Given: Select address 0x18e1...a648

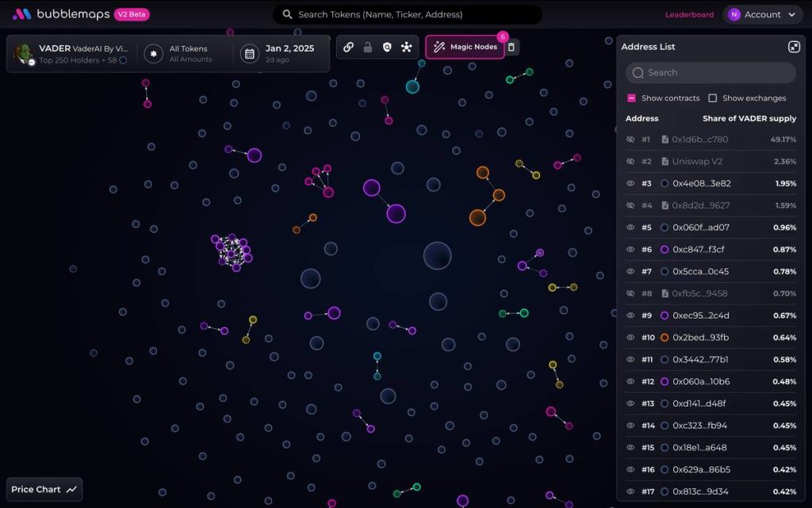Looking at the screenshot, I should [x=699, y=448].
